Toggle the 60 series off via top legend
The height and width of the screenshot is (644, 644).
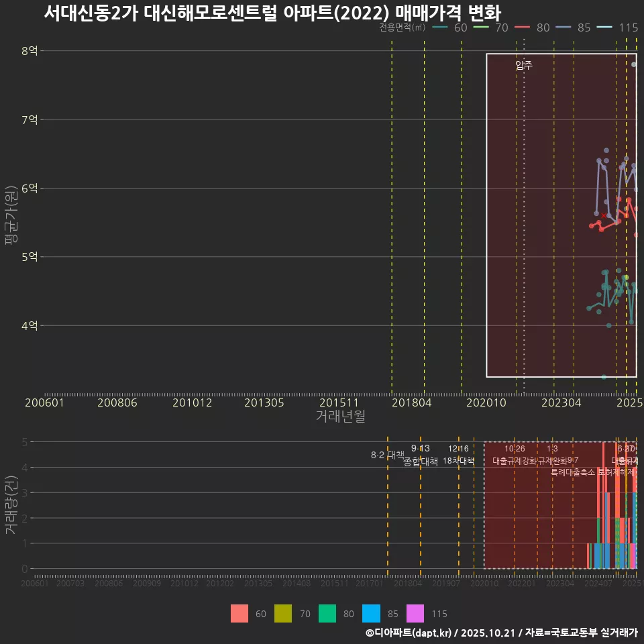pyautogui.click(x=441, y=28)
